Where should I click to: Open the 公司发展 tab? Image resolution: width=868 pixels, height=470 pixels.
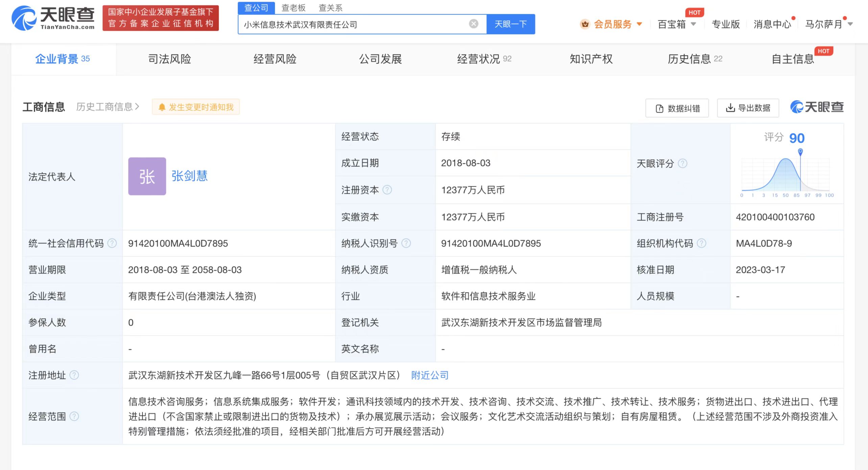pyautogui.click(x=380, y=59)
